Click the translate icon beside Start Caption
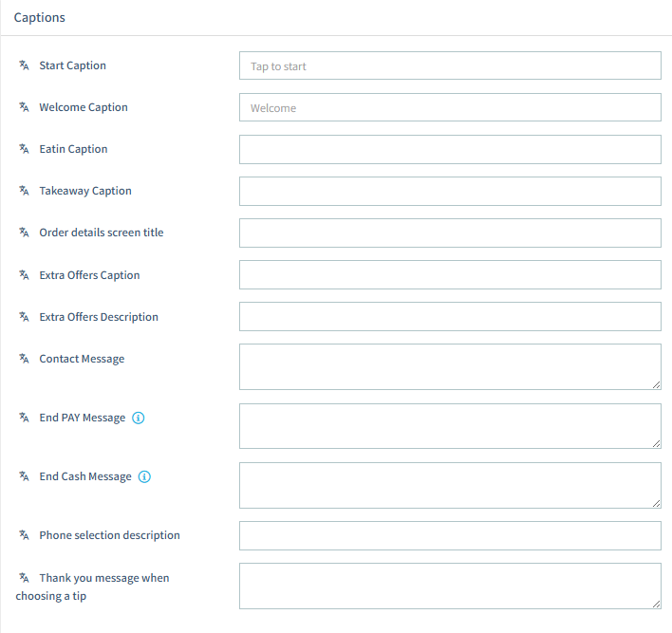Viewport: 672px width, 633px height. pos(25,65)
